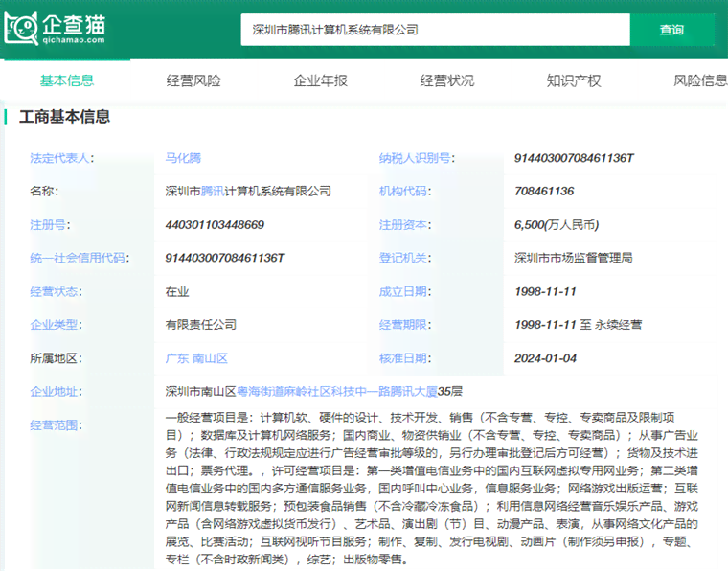Click the 经营状态 label
This screenshot has width=728, height=571.
coord(54,292)
